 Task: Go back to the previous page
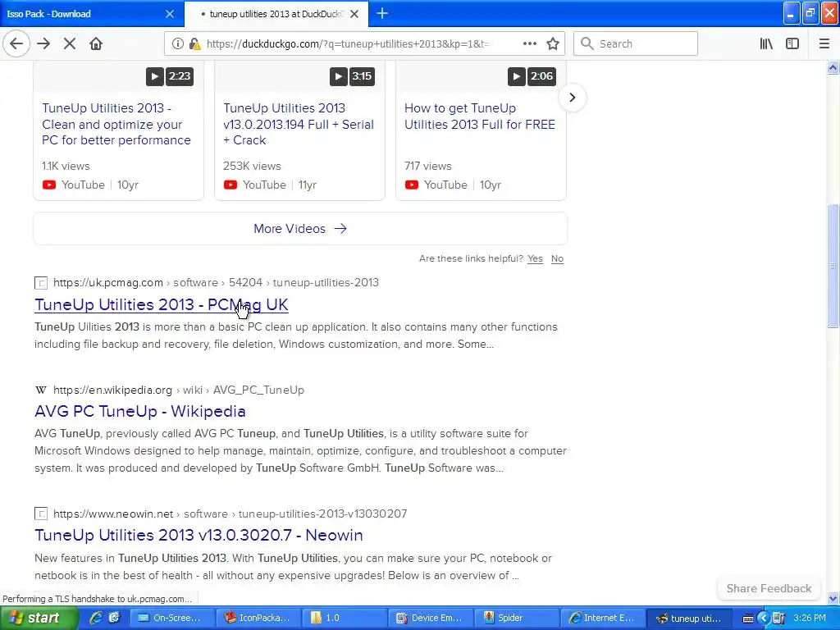[x=16, y=43]
